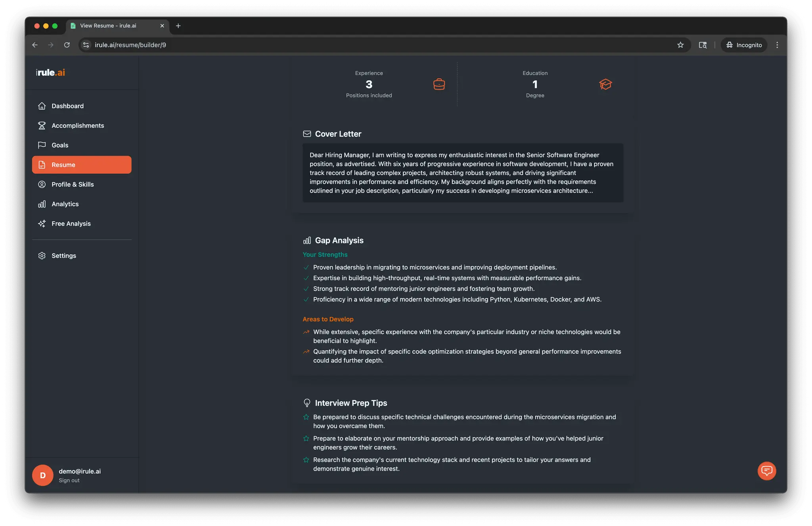The height and width of the screenshot is (526, 812).
Task: Open the tab search icon beside Incognito
Action: click(703, 45)
